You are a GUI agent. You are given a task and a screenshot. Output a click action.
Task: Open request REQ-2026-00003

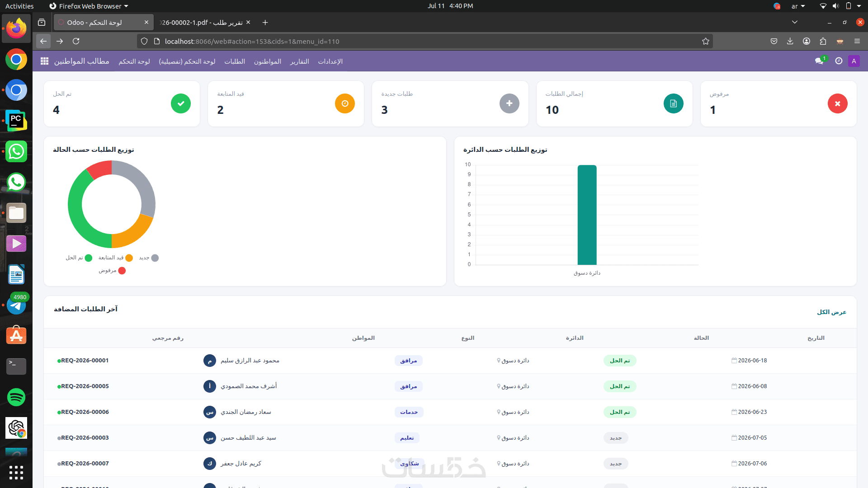[x=85, y=438]
